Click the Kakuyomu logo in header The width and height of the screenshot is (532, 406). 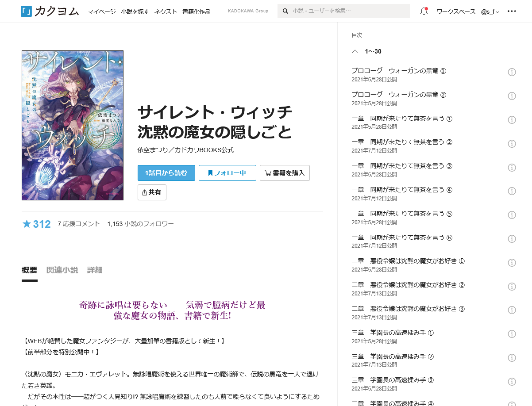click(50, 11)
